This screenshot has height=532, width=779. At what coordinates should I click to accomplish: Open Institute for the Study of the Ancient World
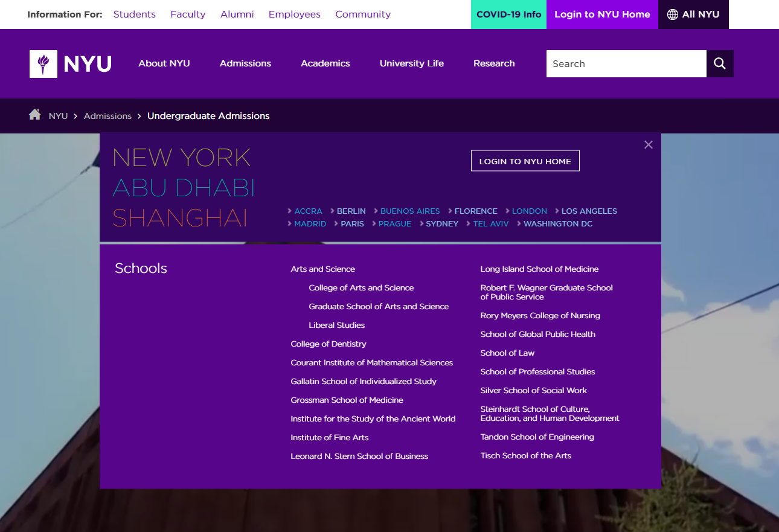click(x=373, y=419)
